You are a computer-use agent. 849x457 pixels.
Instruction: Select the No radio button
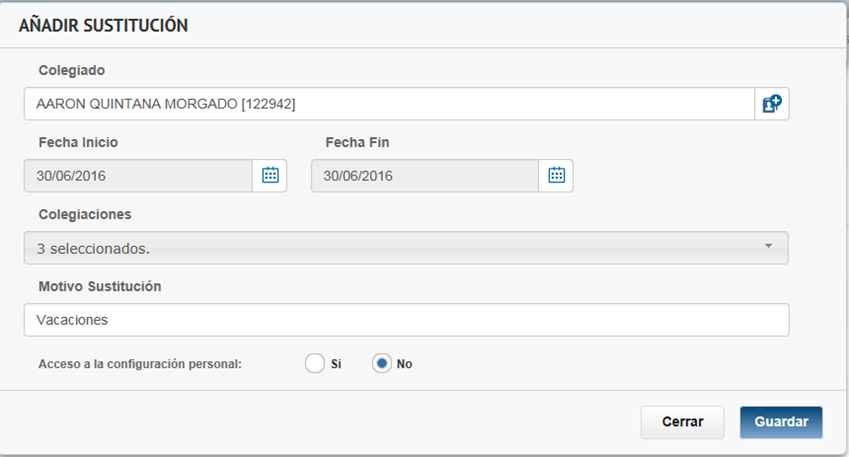[381, 364]
